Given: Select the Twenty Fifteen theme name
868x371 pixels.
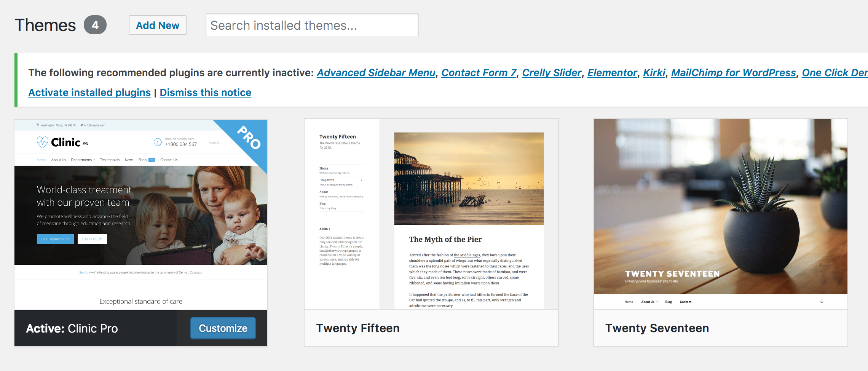Looking at the screenshot, I should coord(358,328).
